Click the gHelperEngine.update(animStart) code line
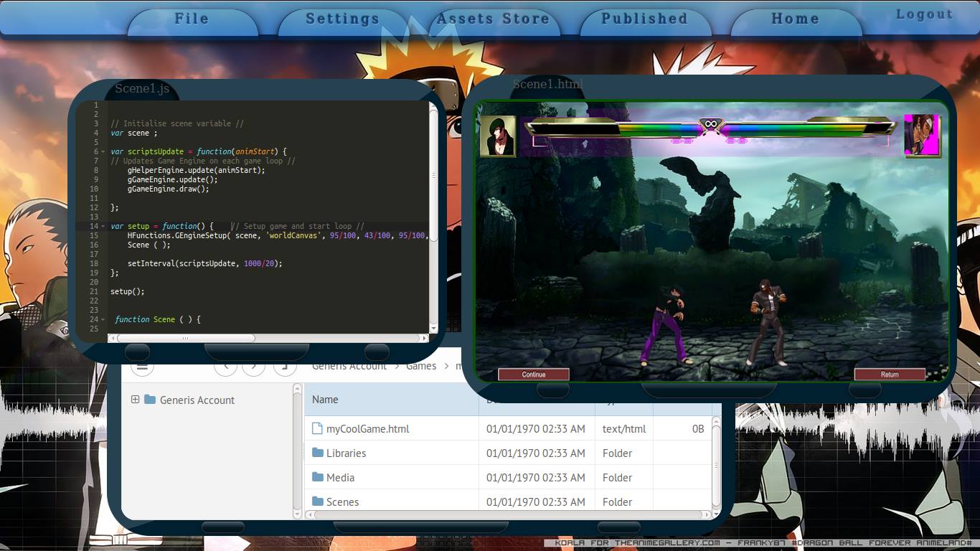The width and height of the screenshot is (980, 551). pyautogui.click(x=197, y=171)
